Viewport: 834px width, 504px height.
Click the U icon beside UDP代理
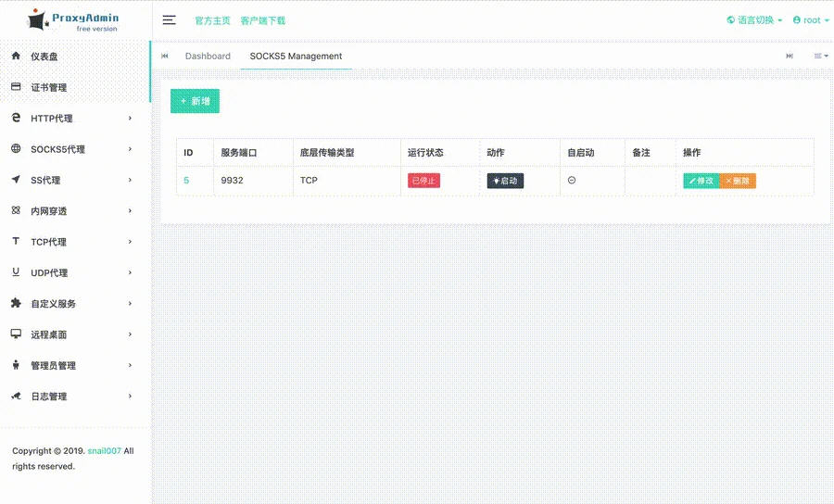(16, 272)
